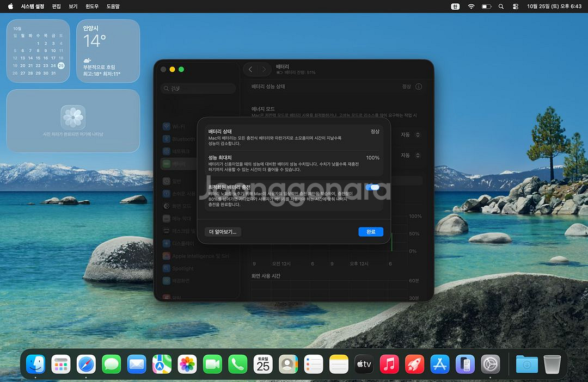This screenshot has width=588, height=382.
Task: Click the date and time in menu bar
Action: [554, 7]
